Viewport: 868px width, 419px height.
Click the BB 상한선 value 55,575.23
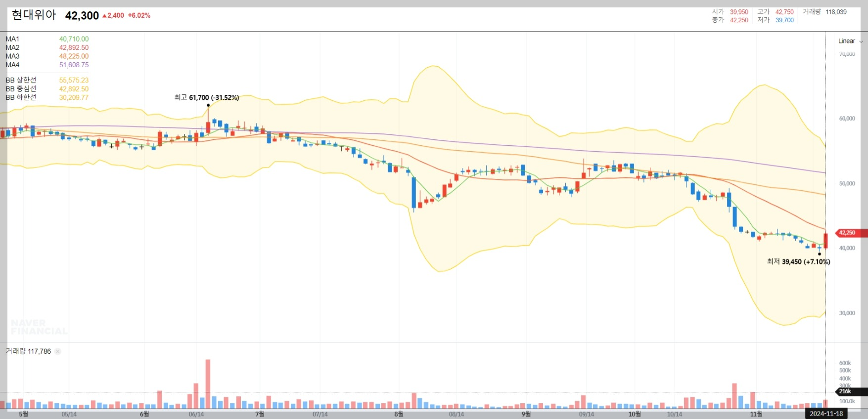click(74, 80)
